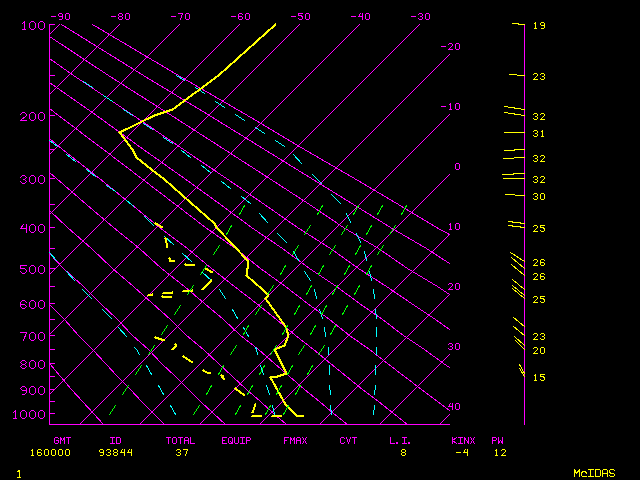Screen dimensions: 640x480
Task: Click the PW value 12
Action: [499, 452]
